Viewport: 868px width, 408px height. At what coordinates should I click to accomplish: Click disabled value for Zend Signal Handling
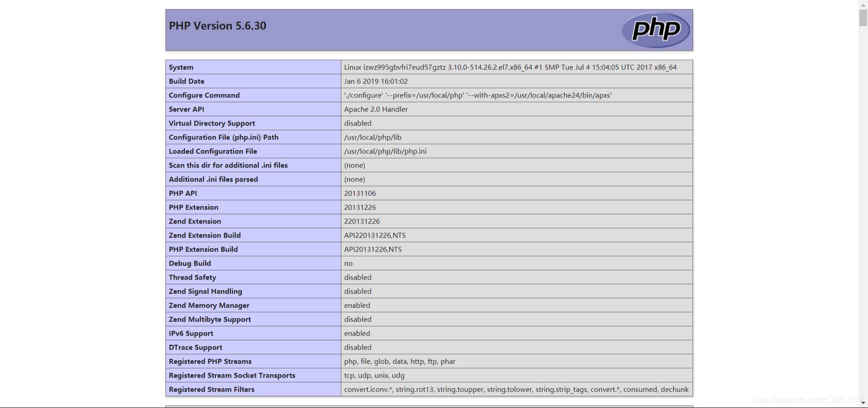click(x=358, y=291)
